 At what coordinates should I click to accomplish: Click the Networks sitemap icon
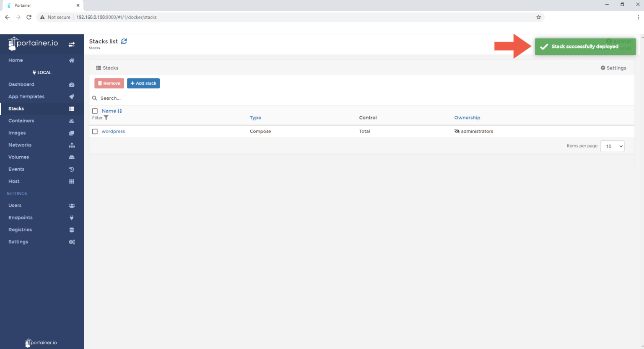(x=72, y=145)
